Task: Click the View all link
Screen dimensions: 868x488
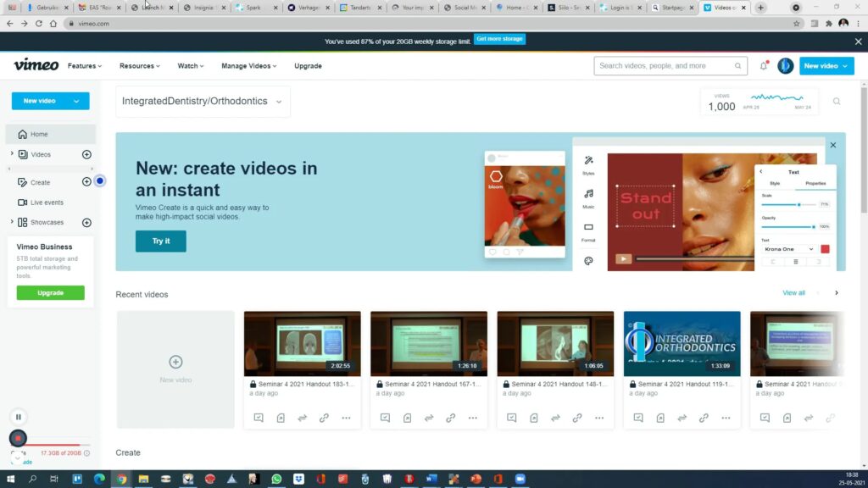Action: (x=793, y=293)
